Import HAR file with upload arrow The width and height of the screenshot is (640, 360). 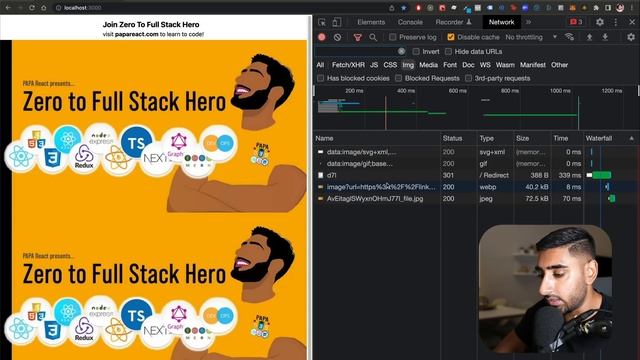pyautogui.click(x=589, y=37)
